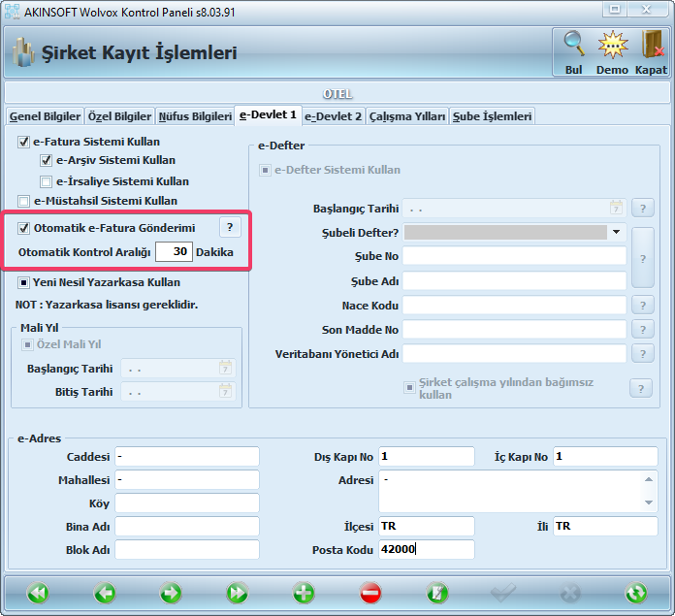Toggle e-Defter Sistemi Kullan checkbox

click(265, 171)
